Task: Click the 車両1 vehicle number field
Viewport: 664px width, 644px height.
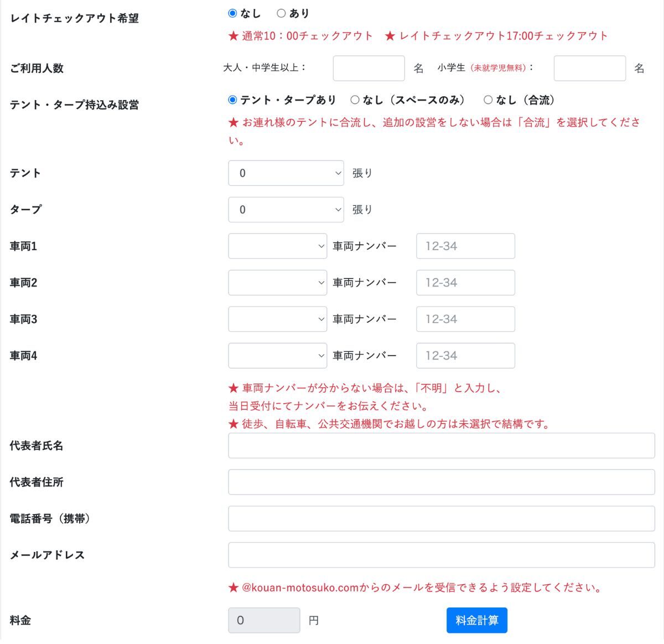Action: pos(465,246)
